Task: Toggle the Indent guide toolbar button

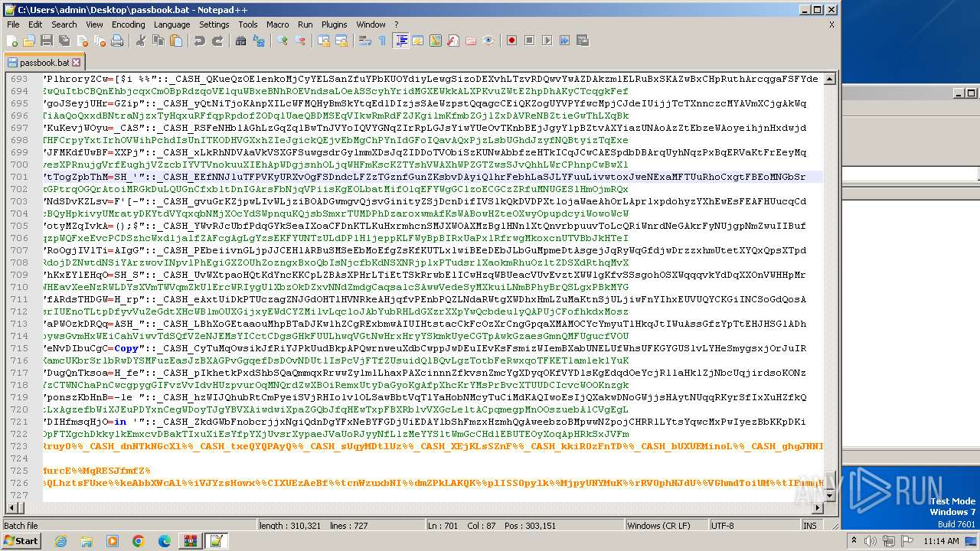Action: pyautogui.click(x=400, y=41)
